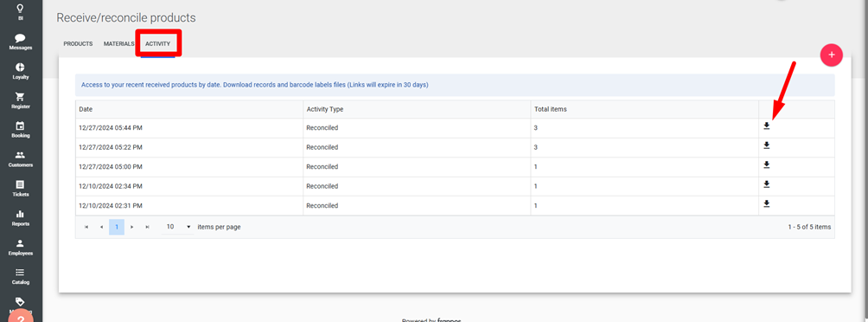Switch to the Materials tab

(118, 44)
